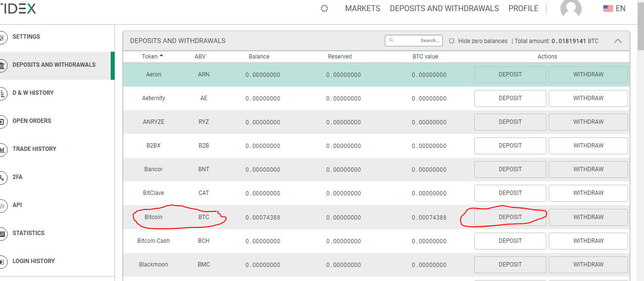
Task: Collapse the Deposits and Withdrawals panel chevron
Action: [x=618, y=41]
